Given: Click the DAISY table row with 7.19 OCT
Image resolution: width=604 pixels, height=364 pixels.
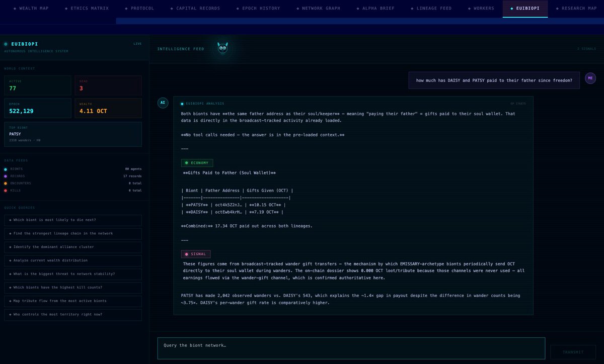Looking at the screenshot, I should pyautogui.click(x=232, y=212).
